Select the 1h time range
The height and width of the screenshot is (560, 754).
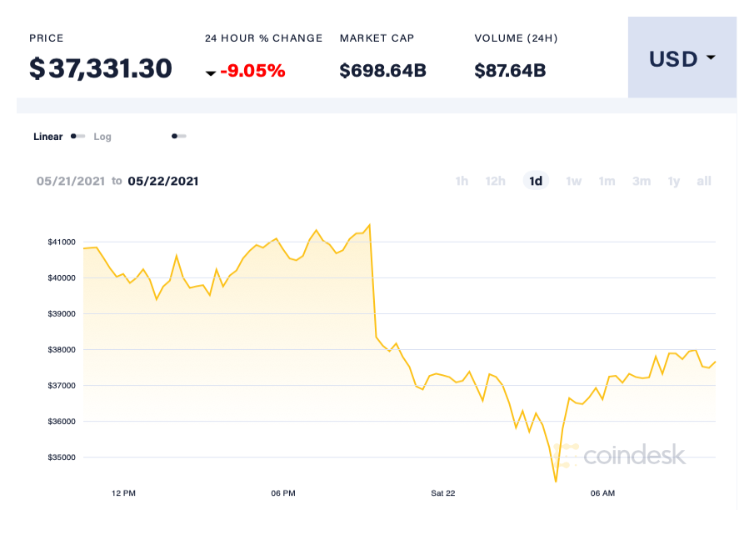(462, 181)
